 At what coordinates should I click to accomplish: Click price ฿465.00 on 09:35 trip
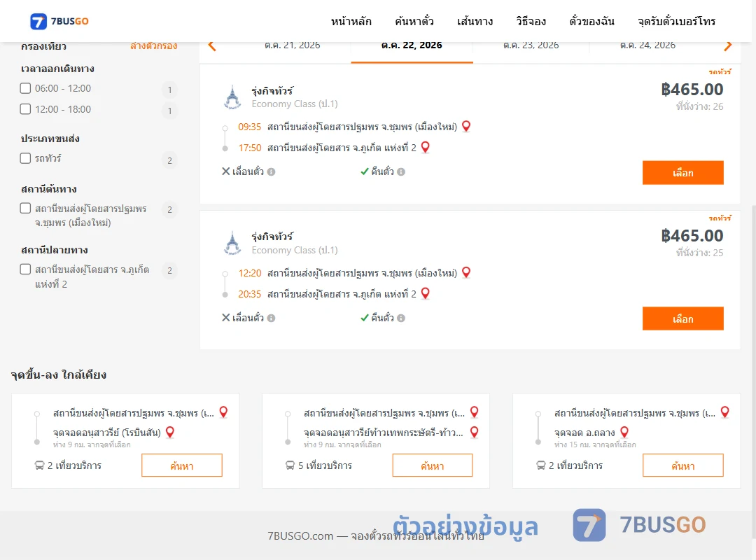(x=692, y=90)
